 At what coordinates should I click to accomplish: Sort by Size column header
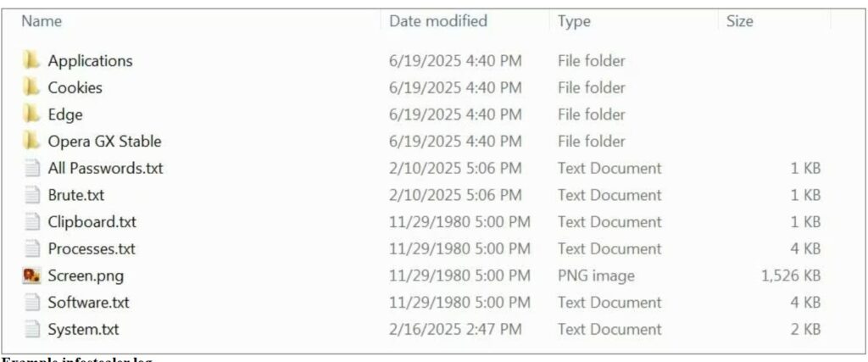(x=740, y=21)
